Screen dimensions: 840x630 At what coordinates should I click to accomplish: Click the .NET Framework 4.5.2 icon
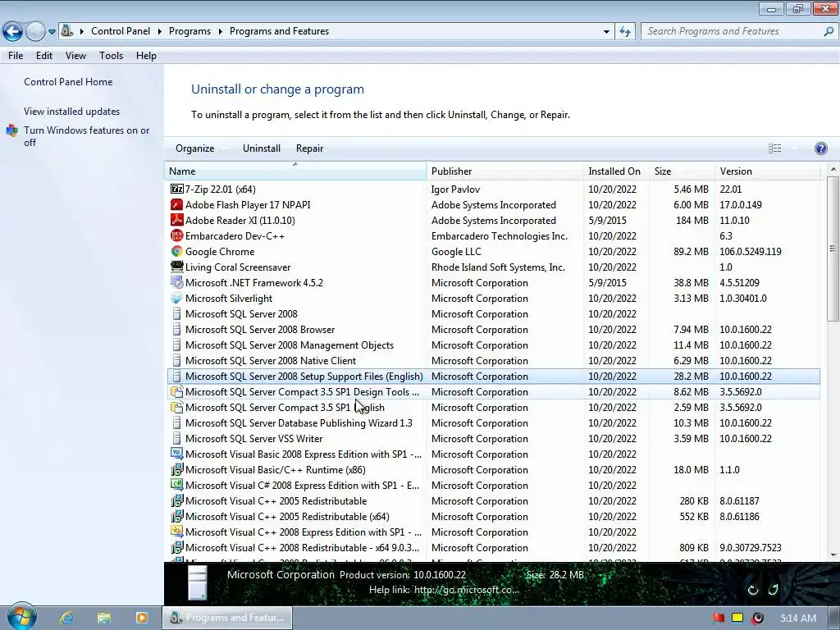[177, 282]
